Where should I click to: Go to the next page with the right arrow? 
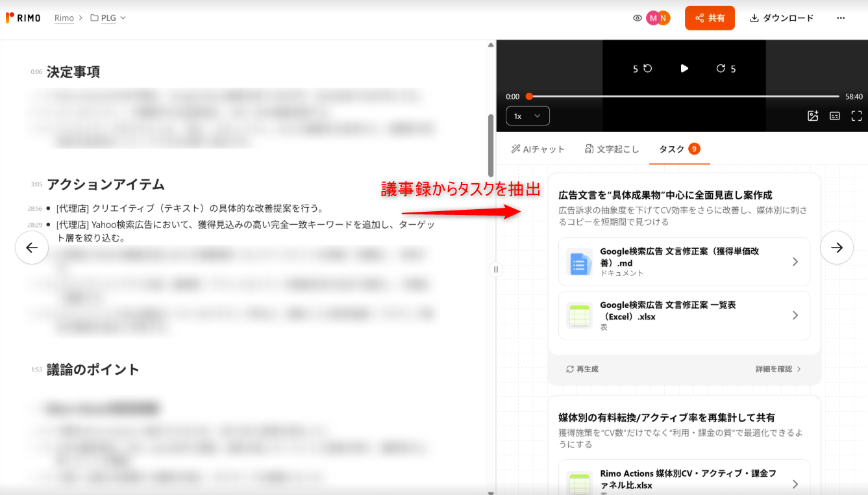[x=837, y=247]
